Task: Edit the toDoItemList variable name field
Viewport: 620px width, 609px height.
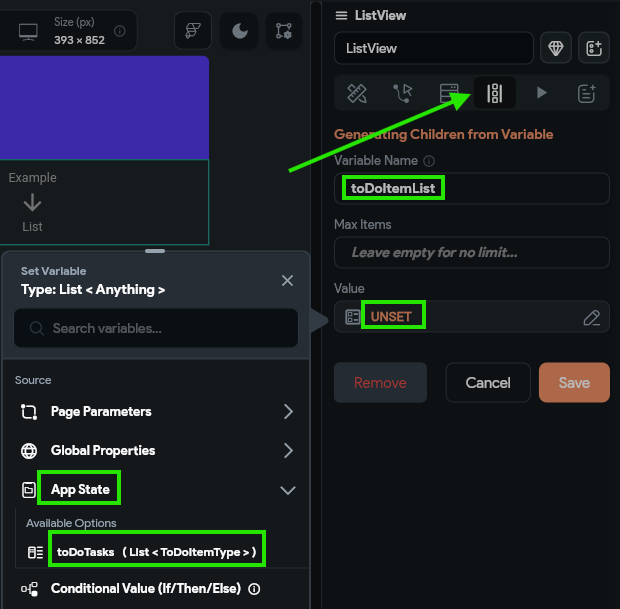Action: point(472,188)
